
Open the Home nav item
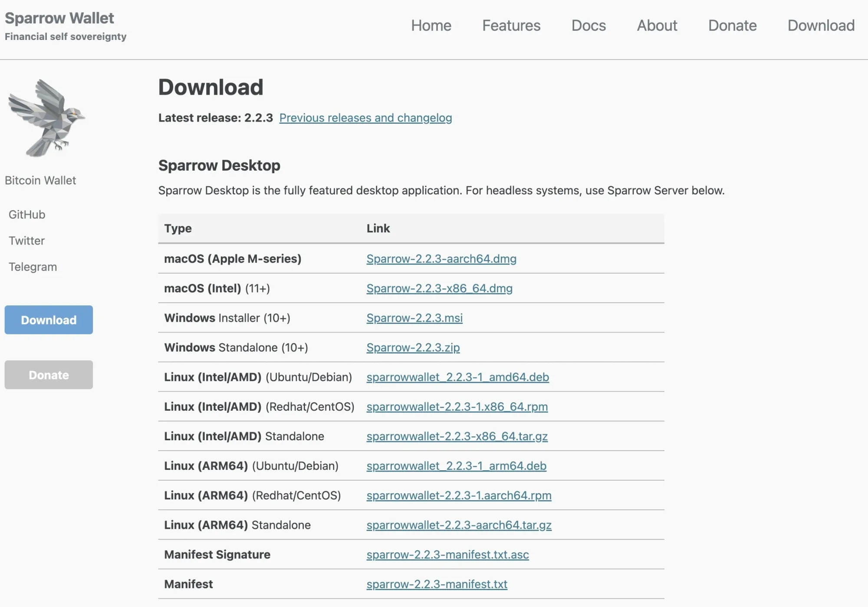pos(431,26)
